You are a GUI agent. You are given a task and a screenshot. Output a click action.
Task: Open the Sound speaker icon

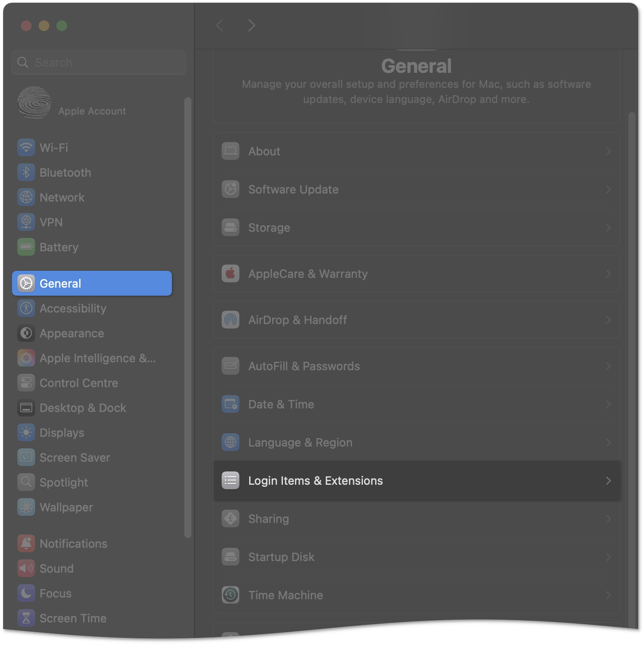point(26,568)
